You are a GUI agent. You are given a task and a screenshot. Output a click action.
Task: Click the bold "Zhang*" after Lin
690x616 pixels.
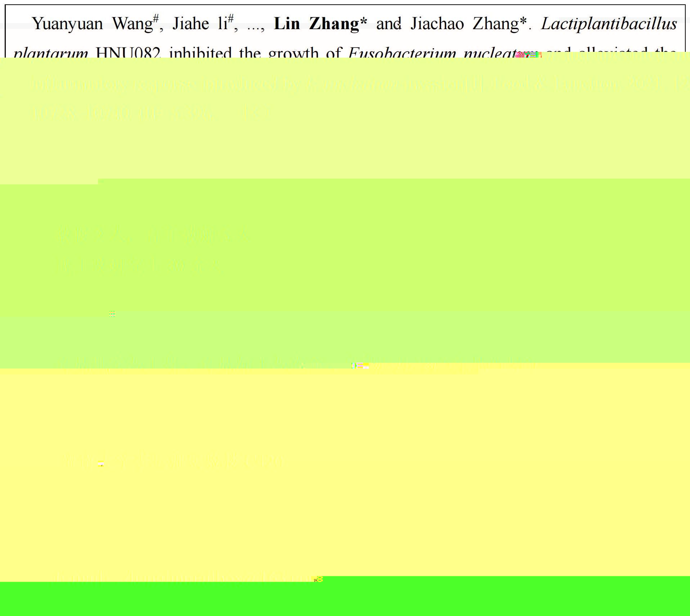tap(338, 24)
